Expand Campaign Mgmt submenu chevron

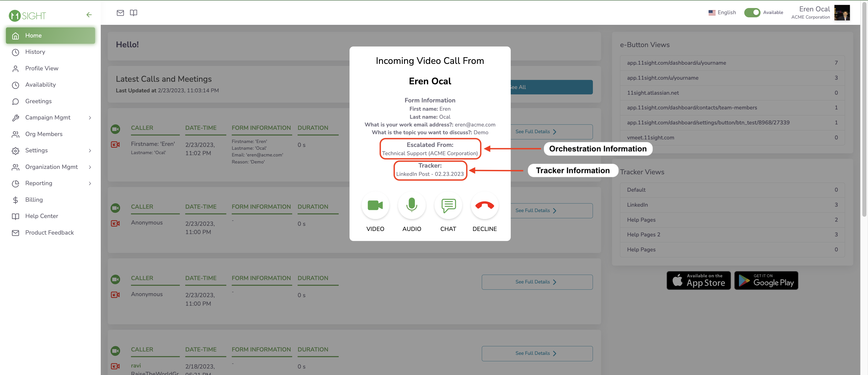(x=90, y=118)
